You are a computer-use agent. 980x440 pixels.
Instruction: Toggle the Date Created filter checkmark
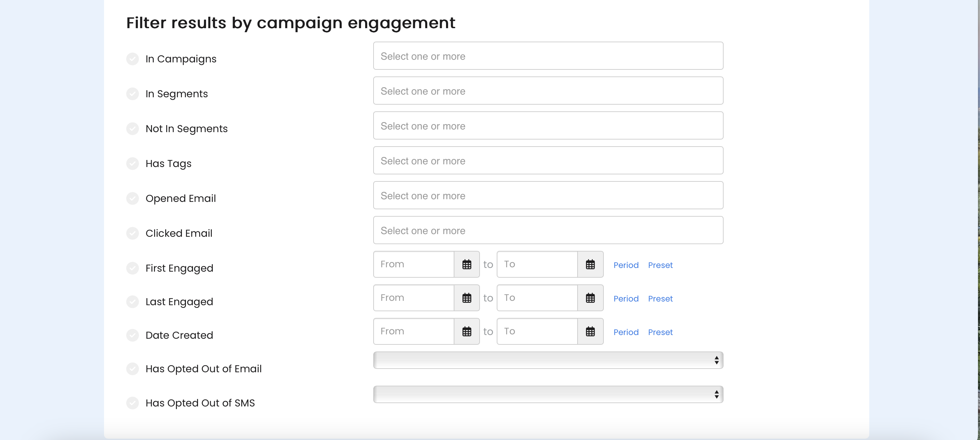tap(132, 335)
